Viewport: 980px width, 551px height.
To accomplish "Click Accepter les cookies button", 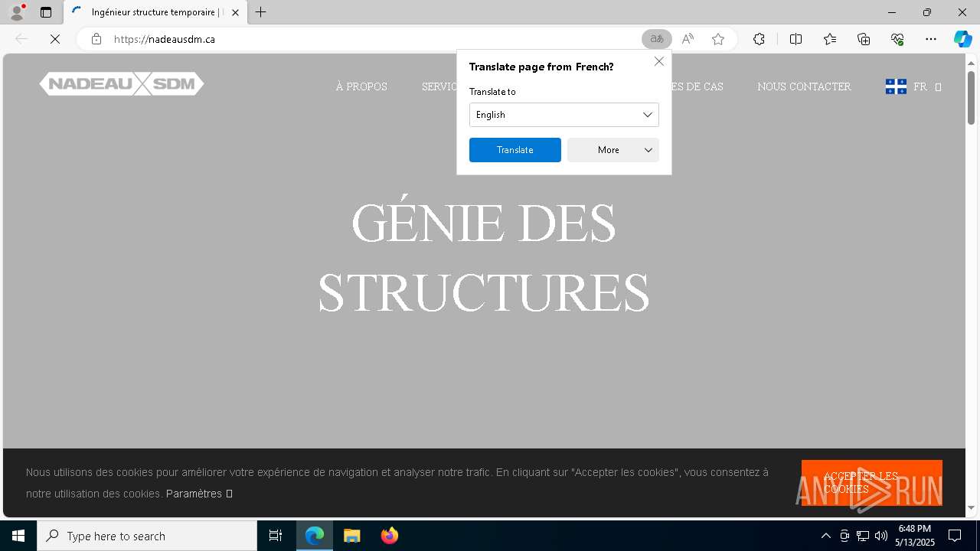I will (871, 483).
